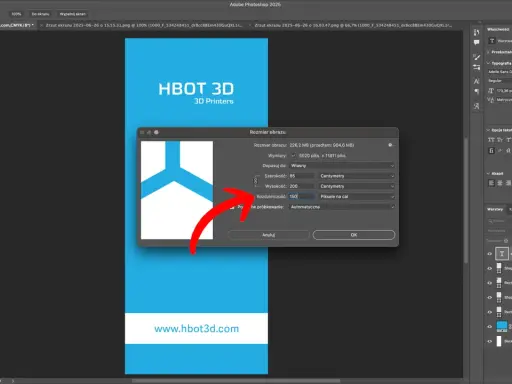Open the Paragraph panel pilcrow icon
Screen dimensions: 512x384
tap(476, 92)
